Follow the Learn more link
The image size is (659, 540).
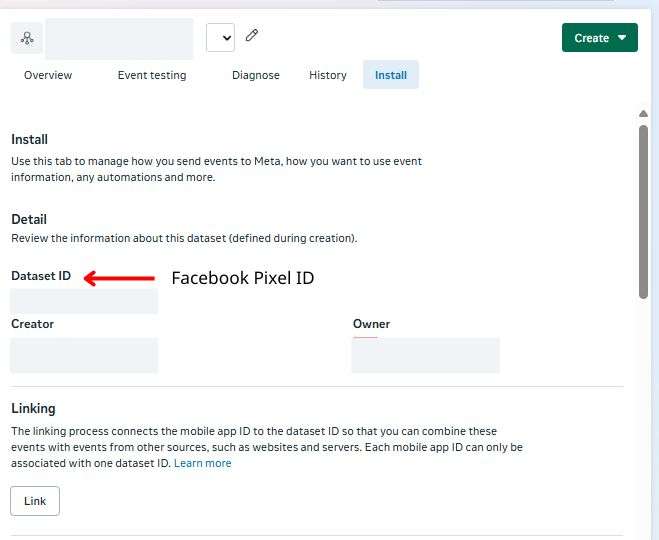[203, 463]
